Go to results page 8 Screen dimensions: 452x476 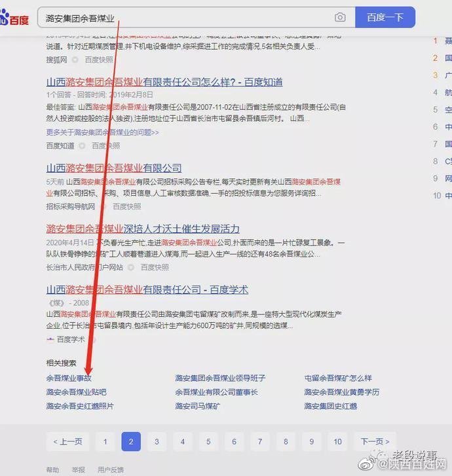coord(286,441)
